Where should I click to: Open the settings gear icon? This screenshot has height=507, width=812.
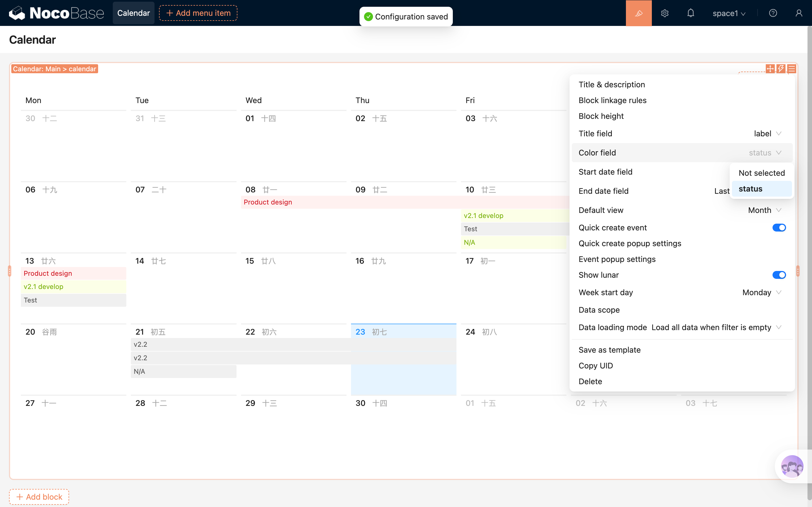click(x=665, y=13)
